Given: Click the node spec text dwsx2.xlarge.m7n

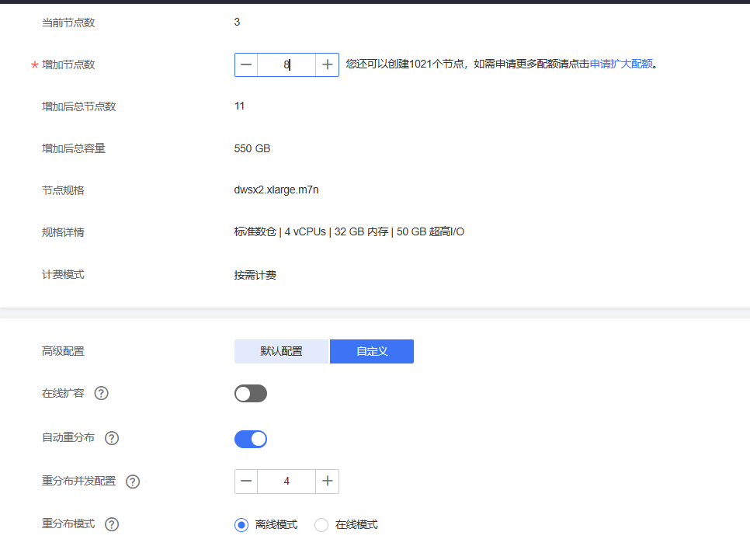Looking at the screenshot, I should 276,190.
